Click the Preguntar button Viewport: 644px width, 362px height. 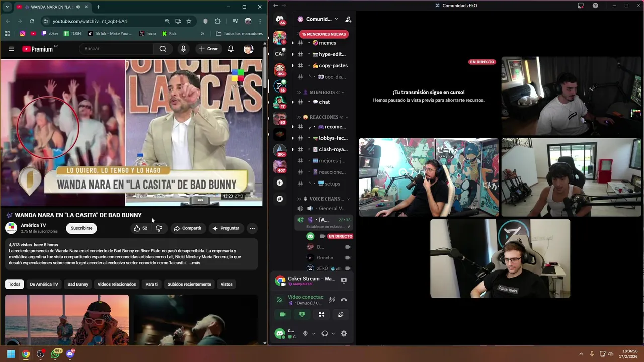(226, 228)
